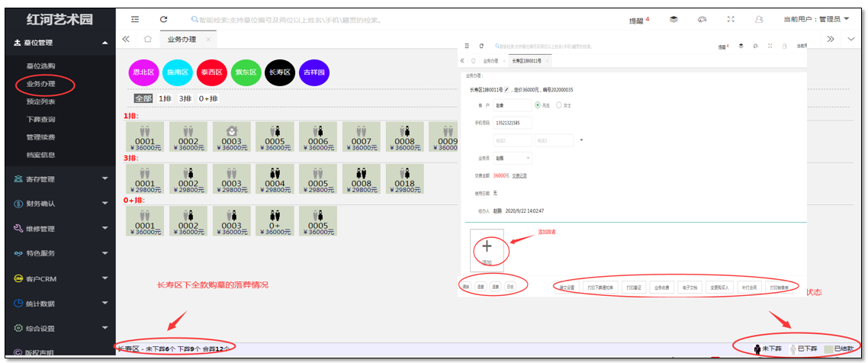Open the 交费记录 link
The image size is (868, 363).
point(519,175)
